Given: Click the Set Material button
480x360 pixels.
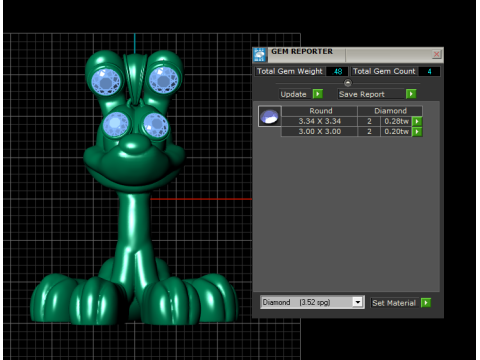Looking at the screenshot, I should pyautogui.click(x=394, y=303).
